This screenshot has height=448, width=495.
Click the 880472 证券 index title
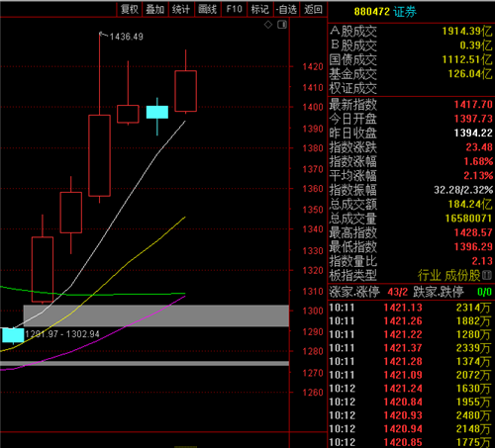coord(385,12)
